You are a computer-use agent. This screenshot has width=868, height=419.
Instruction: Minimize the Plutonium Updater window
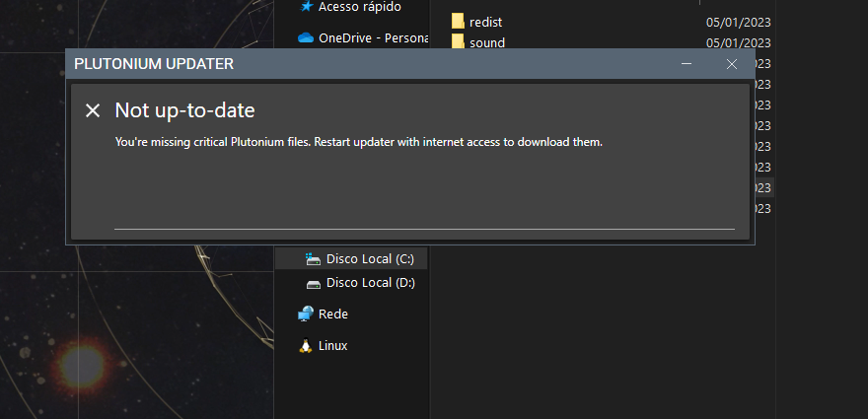(x=687, y=64)
